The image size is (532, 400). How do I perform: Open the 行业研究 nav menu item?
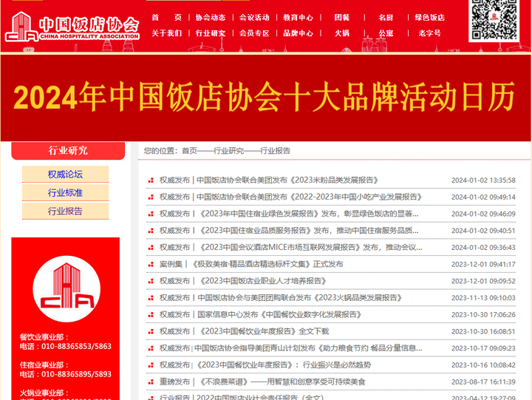pyautogui.click(x=211, y=33)
